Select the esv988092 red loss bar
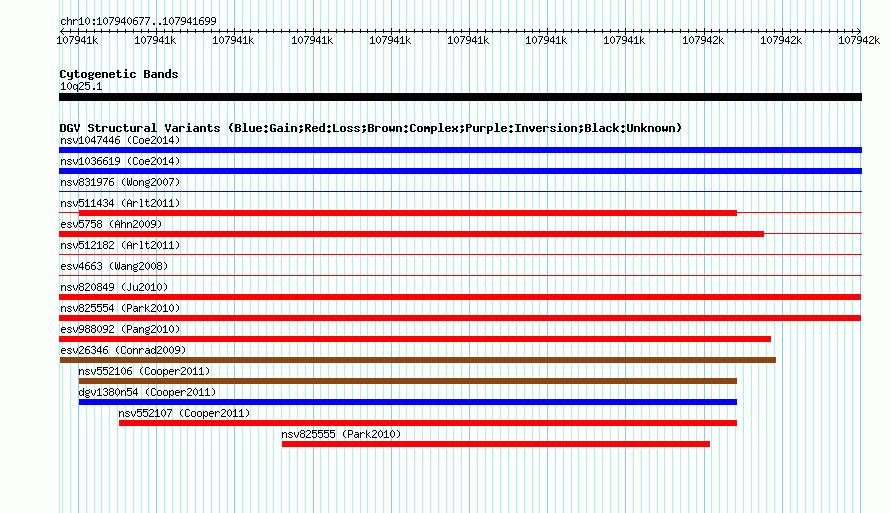Viewport: 890px width, 513px height. [415, 339]
